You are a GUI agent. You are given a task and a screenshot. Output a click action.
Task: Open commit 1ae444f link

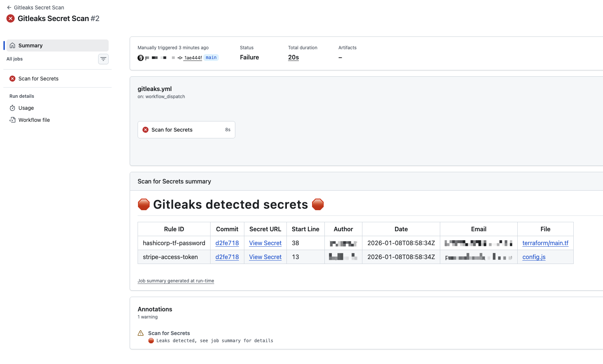tap(193, 58)
